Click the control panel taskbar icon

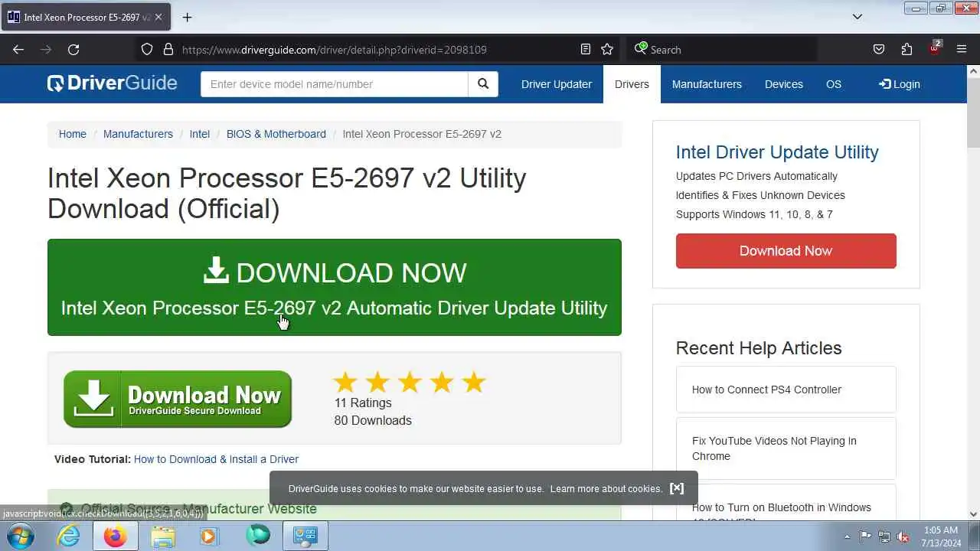(x=306, y=536)
